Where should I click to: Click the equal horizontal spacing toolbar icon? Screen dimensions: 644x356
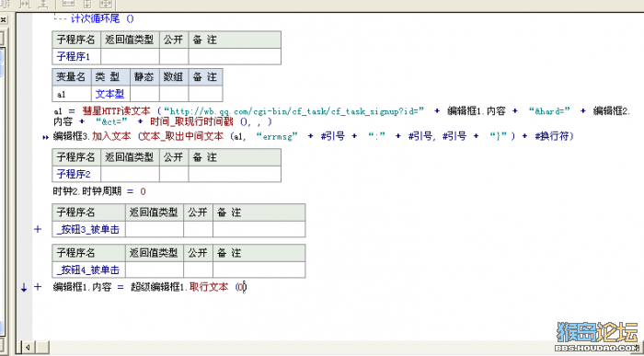(x=26, y=4)
